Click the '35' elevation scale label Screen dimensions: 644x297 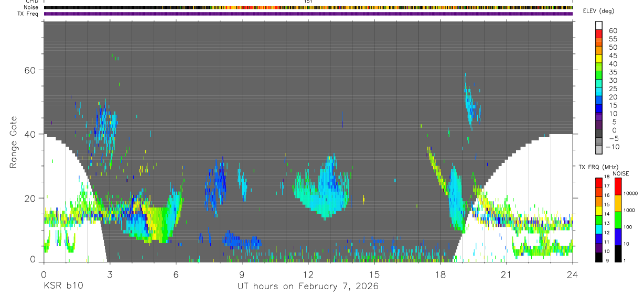click(612, 72)
